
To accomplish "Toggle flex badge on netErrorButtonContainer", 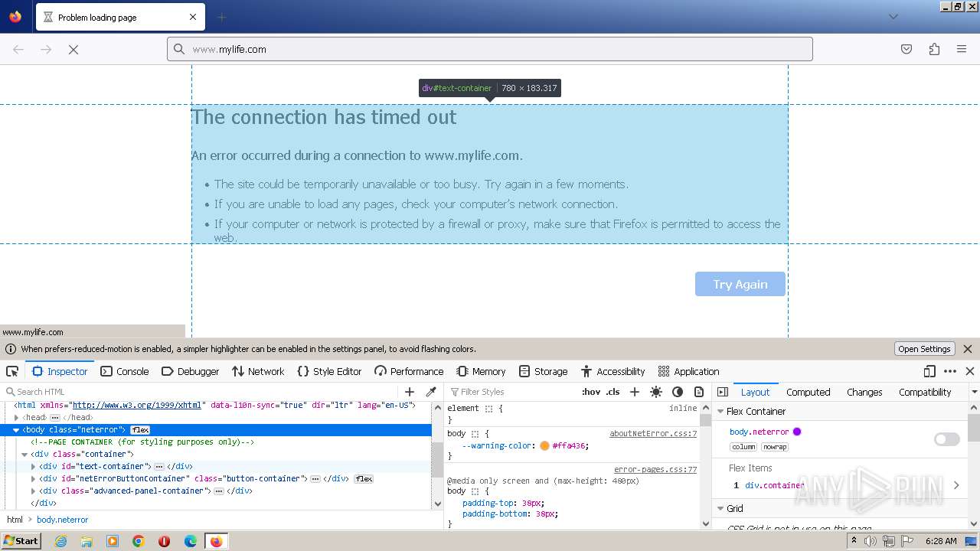I will tap(364, 479).
